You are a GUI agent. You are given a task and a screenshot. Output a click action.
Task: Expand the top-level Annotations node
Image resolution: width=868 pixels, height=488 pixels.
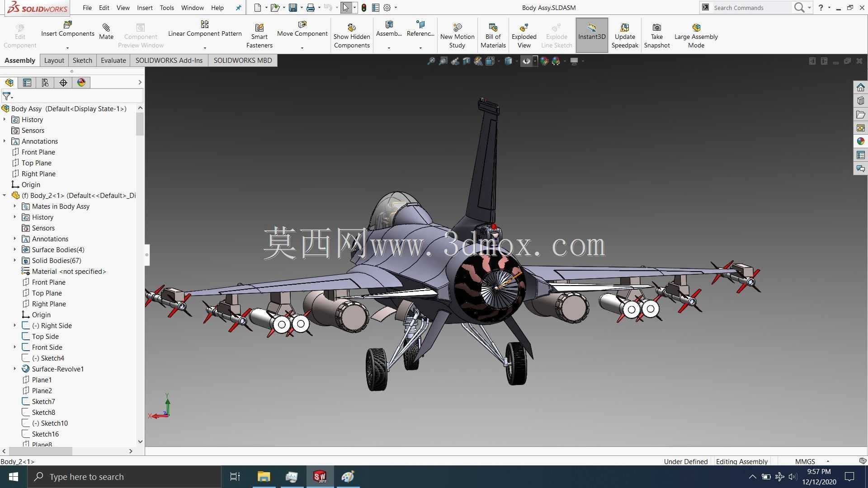click(x=5, y=141)
